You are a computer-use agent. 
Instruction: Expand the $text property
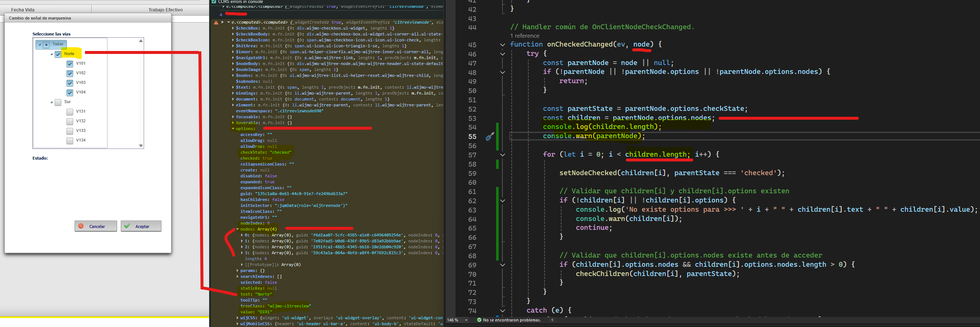tap(233, 87)
